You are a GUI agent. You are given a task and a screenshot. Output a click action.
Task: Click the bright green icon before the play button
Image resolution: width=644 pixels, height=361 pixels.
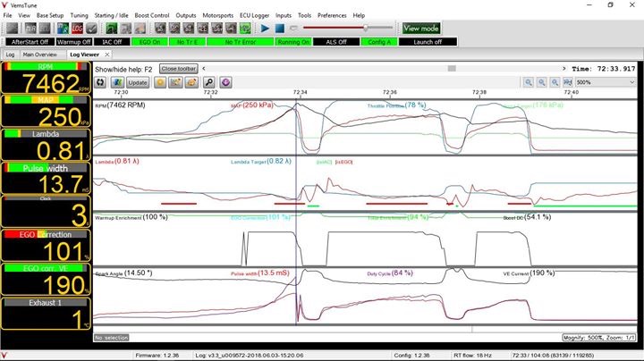(x=245, y=29)
